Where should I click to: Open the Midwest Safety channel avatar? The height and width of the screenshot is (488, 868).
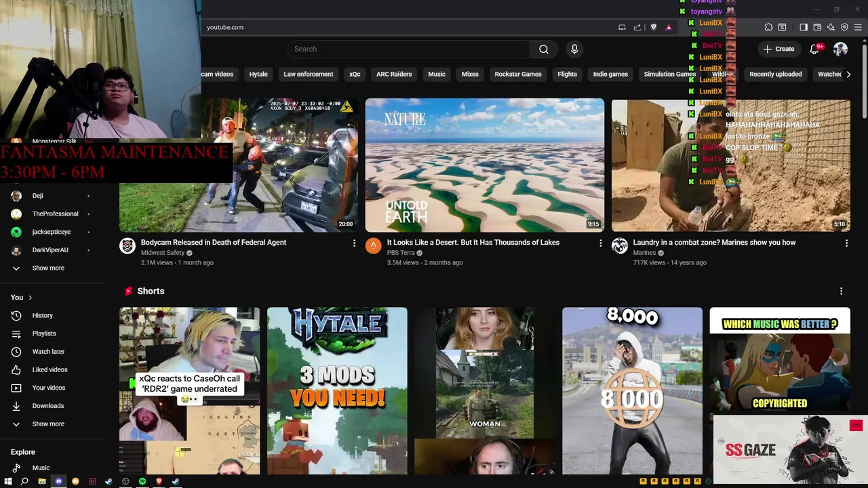tap(127, 245)
